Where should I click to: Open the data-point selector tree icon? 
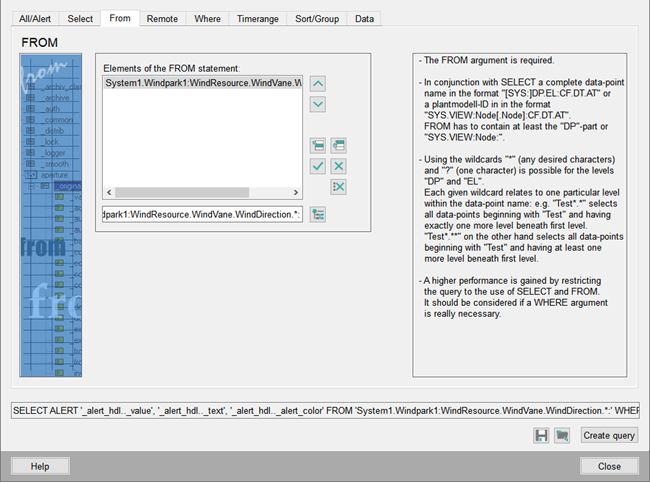click(318, 214)
